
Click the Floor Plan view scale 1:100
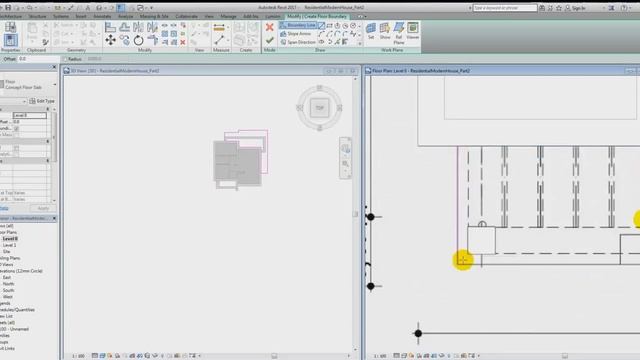click(x=380, y=356)
